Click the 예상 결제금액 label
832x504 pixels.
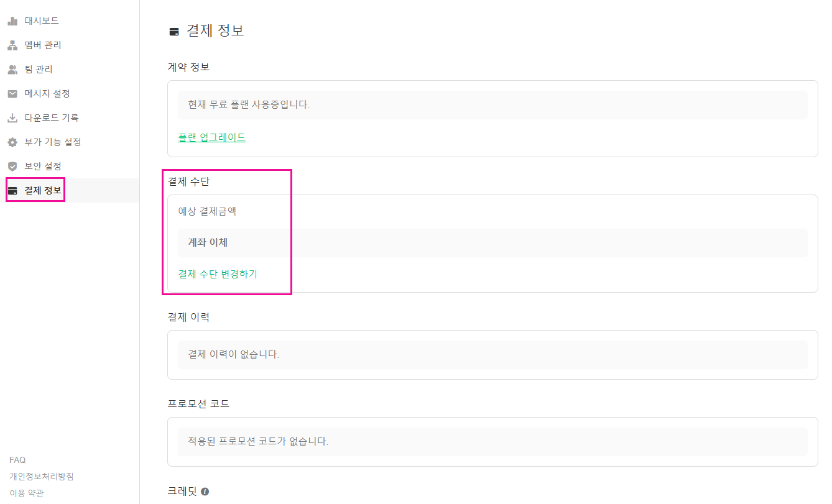[x=207, y=211]
